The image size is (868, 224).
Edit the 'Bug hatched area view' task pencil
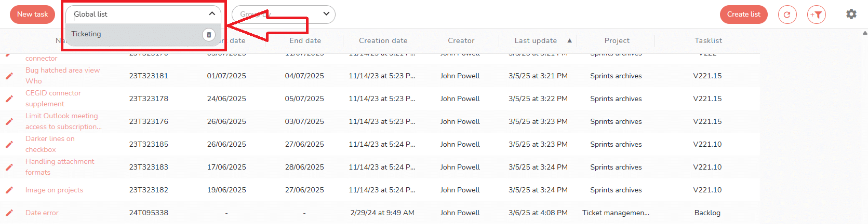pyautogui.click(x=9, y=76)
